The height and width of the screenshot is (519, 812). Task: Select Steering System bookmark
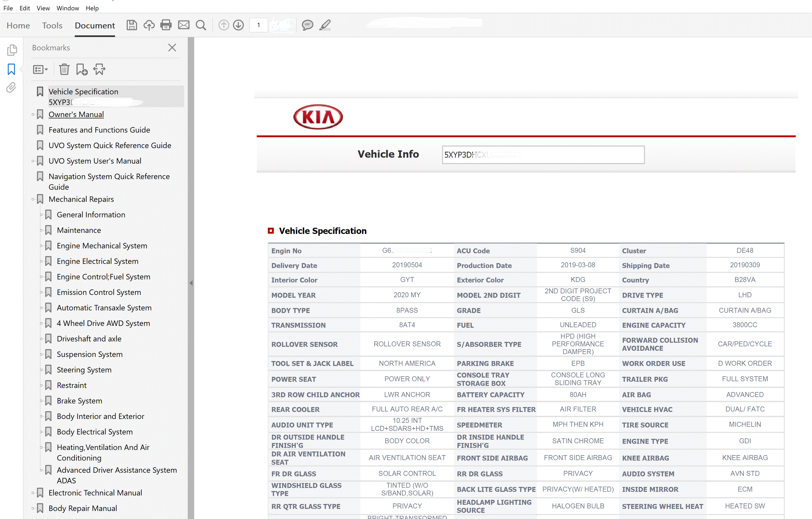click(84, 370)
